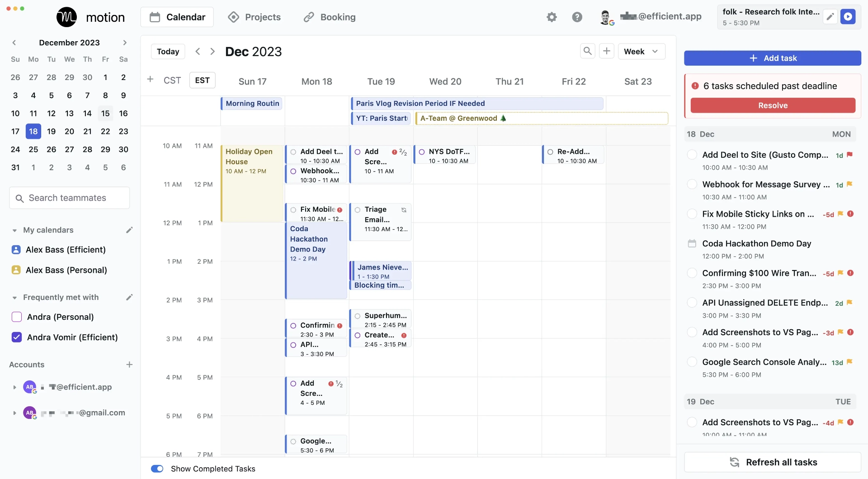Click the Add task button
The image size is (868, 479).
tap(772, 58)
